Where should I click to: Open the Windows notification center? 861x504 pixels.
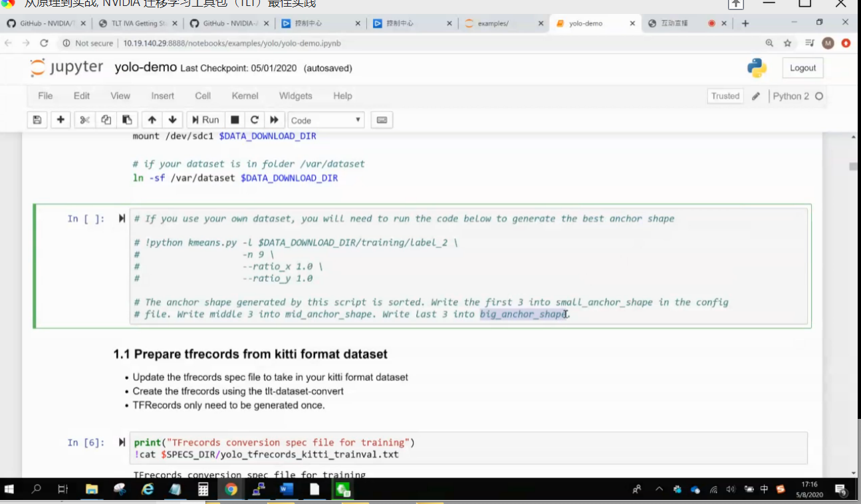point(841,490)
